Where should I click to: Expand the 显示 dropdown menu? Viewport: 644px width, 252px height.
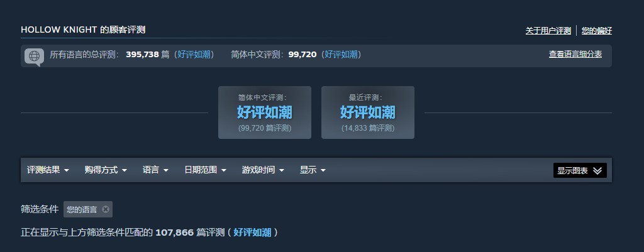click(x=313, y=170)
